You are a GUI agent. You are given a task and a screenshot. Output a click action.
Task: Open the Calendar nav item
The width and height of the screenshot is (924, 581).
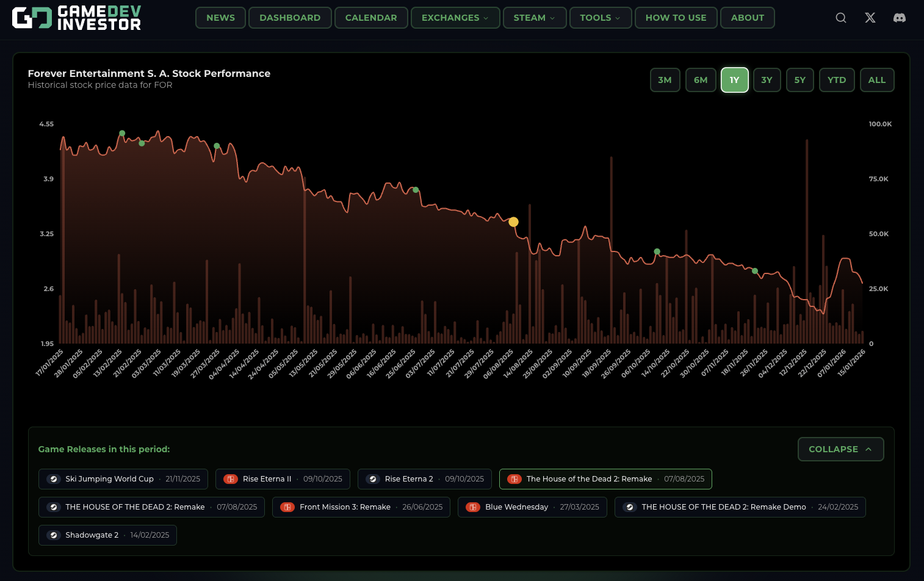371,18
